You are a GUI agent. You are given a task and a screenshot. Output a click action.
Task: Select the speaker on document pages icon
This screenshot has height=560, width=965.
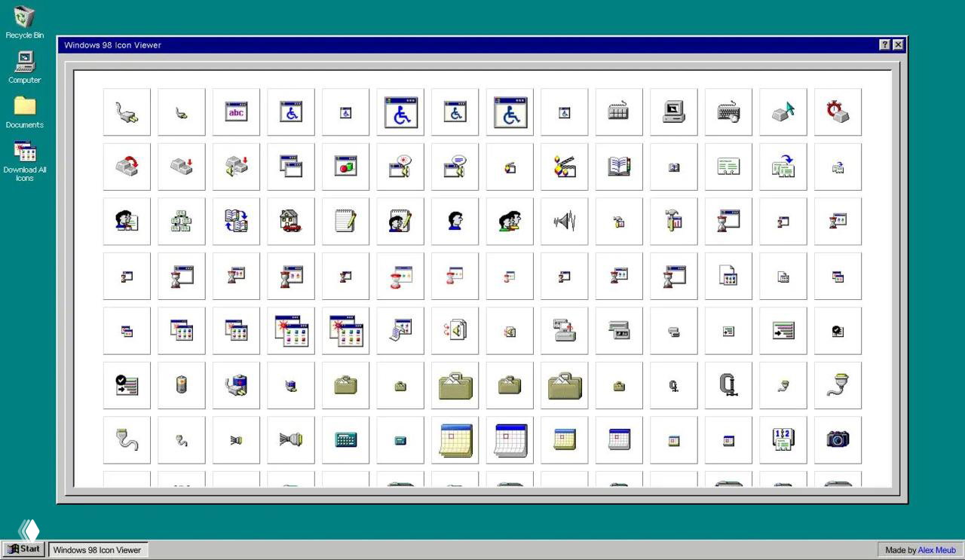[x=455, y=331]
